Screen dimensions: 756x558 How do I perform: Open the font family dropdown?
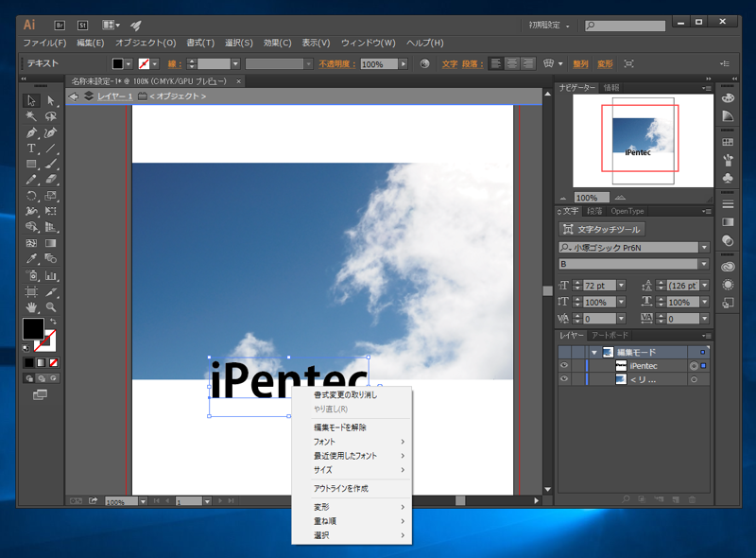(704, 248)
